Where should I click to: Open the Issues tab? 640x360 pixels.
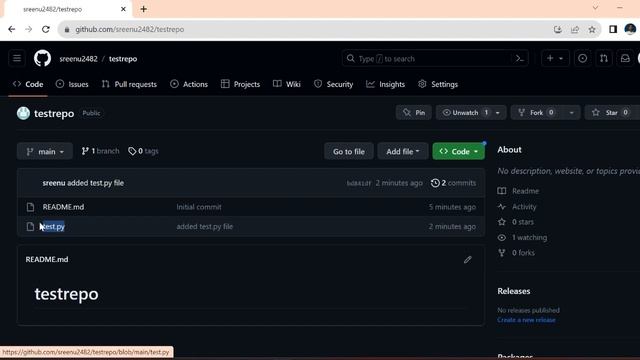point(72,84)
